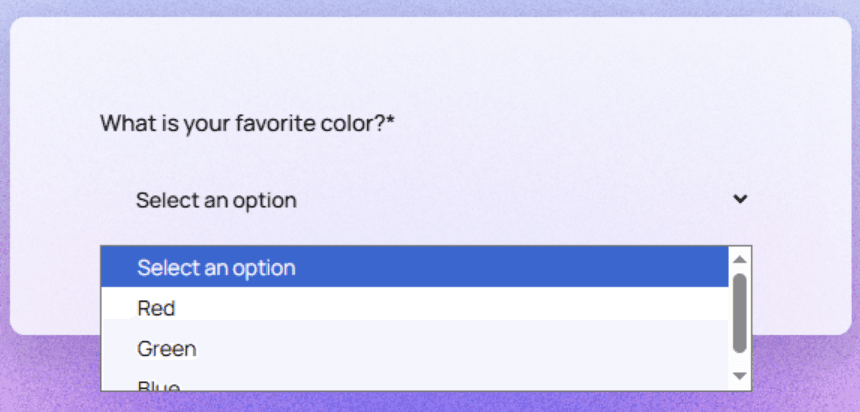Click the chevron arrow on the color dropdown
860x412 pixels.
tap(740, 199)
